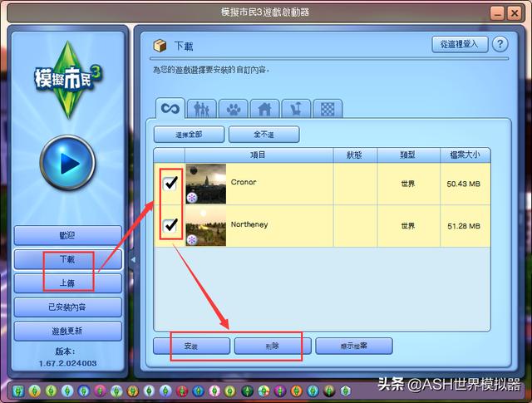Open help with the question mark icon
Screen dimensions: 532x403
(x=500, y=44)
